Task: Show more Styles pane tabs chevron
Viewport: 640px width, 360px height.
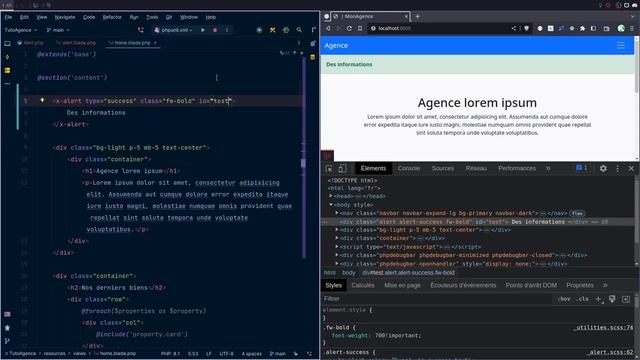Action: tap(605, 285)
